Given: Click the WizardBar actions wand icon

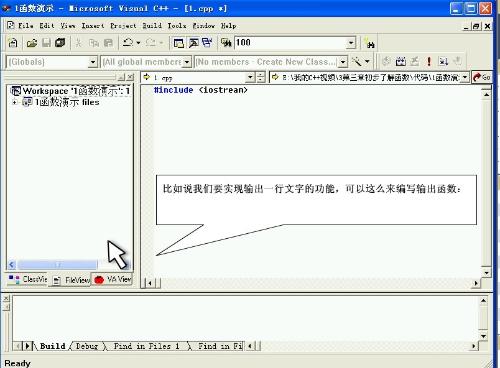Looking at the screenshot, I should point(357,61).
